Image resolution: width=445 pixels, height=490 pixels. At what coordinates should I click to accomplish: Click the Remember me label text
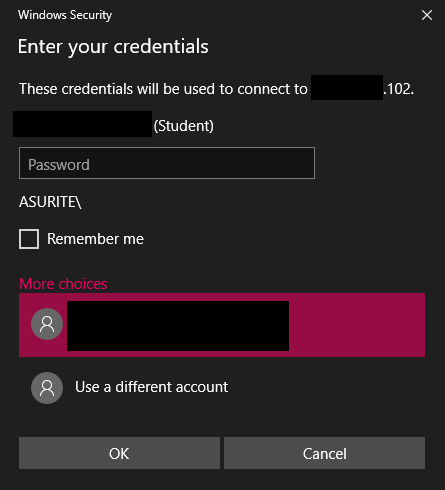tap(95, 239)
